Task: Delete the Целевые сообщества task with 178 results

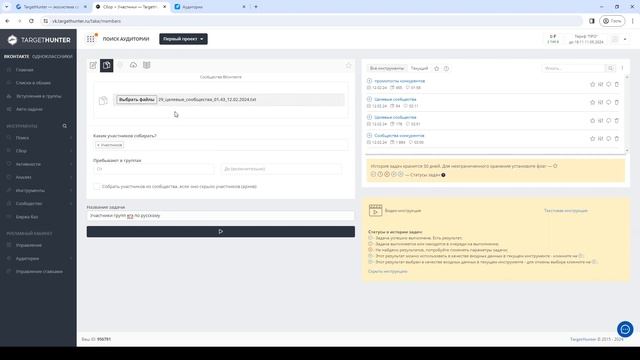Action: click(x=617, y=121)
